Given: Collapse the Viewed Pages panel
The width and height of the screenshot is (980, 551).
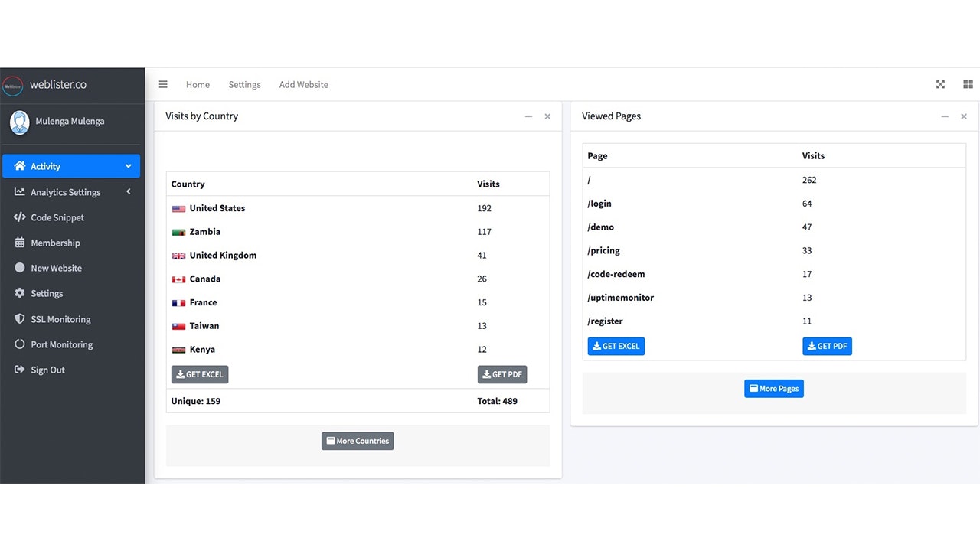Looking at the screenshot, I should coord(945,116).
